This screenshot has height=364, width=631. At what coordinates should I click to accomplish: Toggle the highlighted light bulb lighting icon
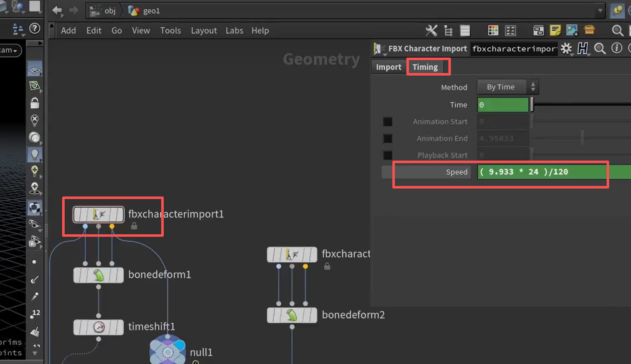(x=35, y=155)
